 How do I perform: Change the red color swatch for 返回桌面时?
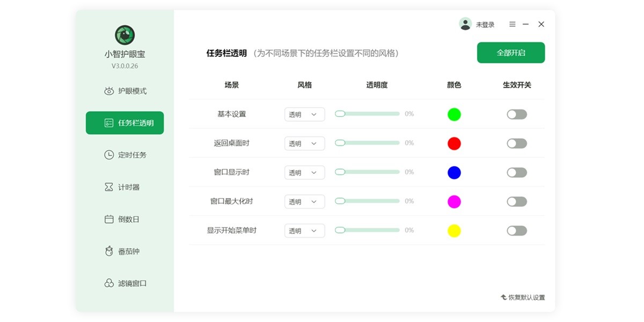pos(454,143)
